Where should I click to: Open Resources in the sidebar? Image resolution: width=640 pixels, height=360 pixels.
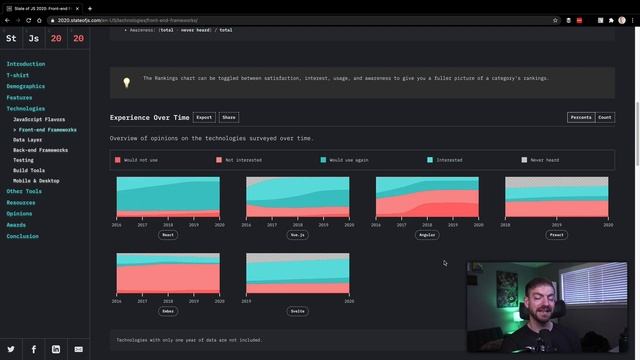tap(21, 203)
